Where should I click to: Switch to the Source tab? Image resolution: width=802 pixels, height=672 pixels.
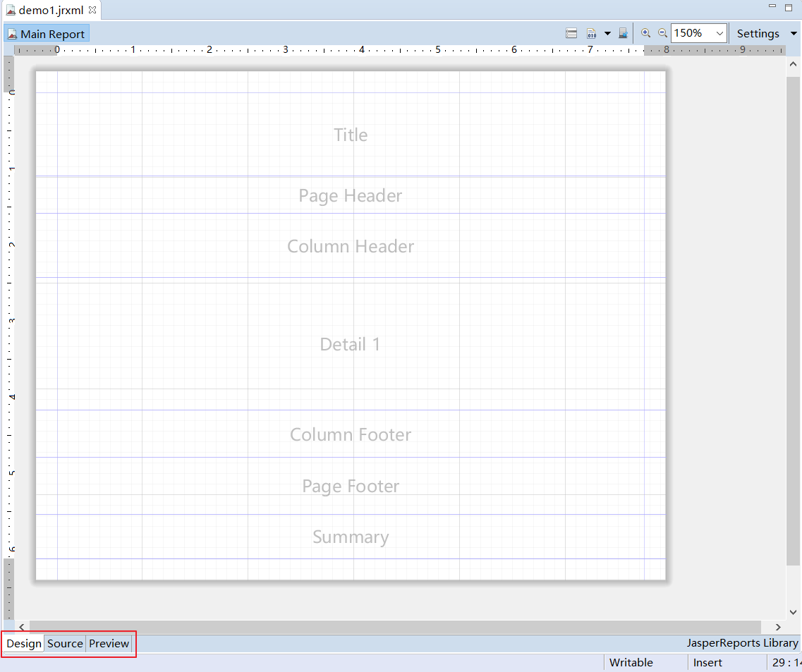pyautogui.click(x=65, y=643)
